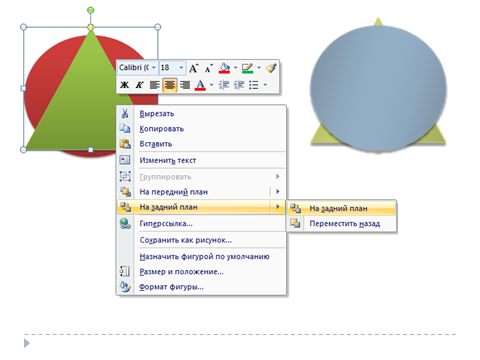
Task: Open shape fill color dropdown arrow
Action: [x=236, y=68]
